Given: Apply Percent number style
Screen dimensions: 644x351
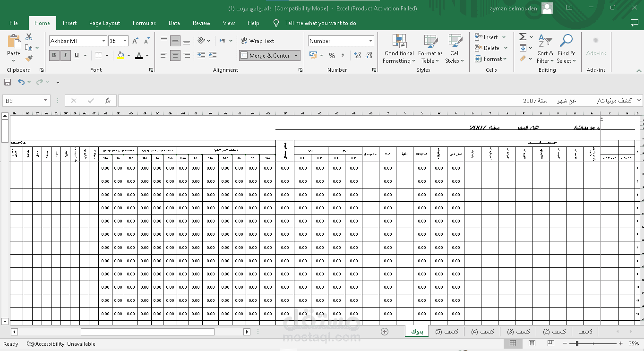Looking at the screenshot, I should click(x=332, y=55).
